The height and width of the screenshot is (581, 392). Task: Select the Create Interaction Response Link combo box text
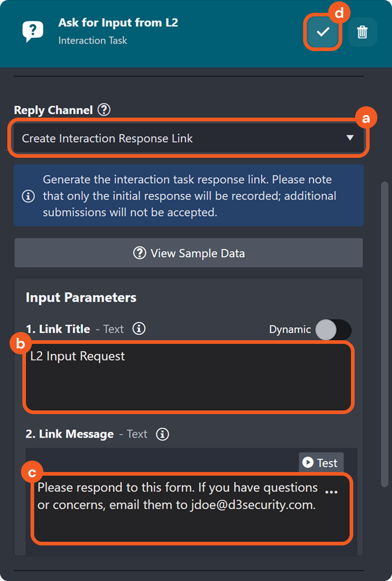108,139
